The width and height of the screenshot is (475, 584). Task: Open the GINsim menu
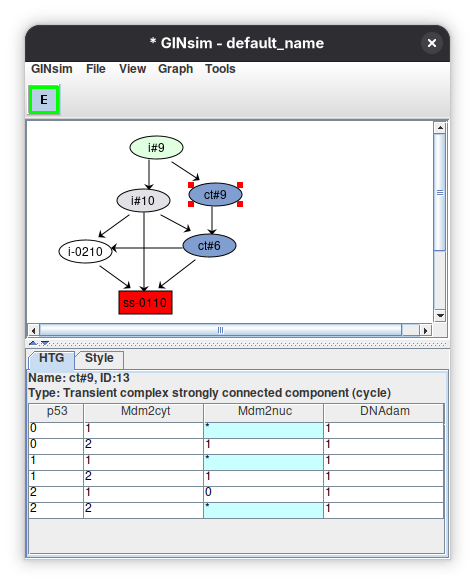tap(52, 69)
